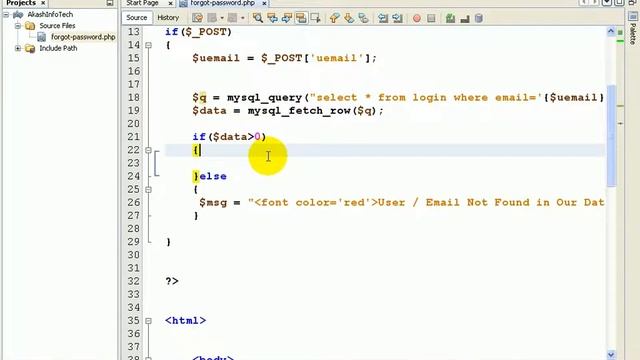Jump to Previous Bookmark icon
The height and width of the screenshot is (360, 640).
(x=335, y=18)
